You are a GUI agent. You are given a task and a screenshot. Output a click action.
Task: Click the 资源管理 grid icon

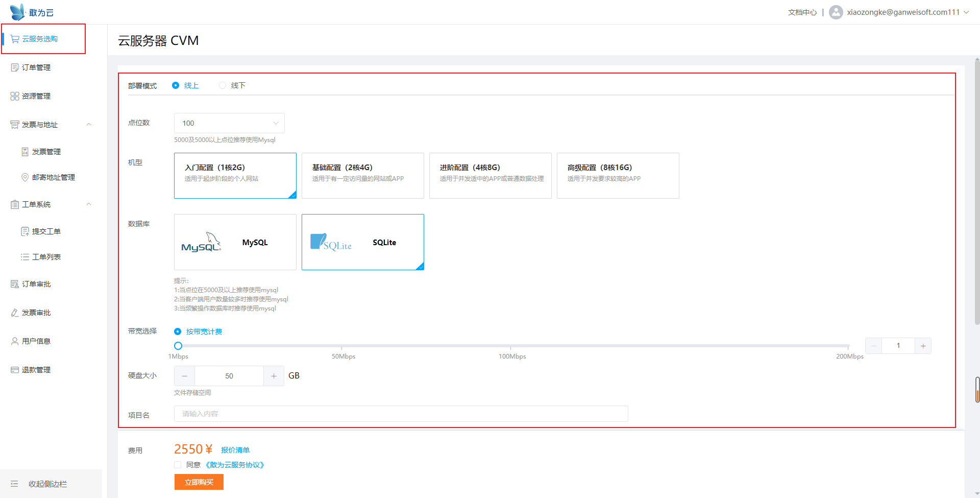coord(15,96)
